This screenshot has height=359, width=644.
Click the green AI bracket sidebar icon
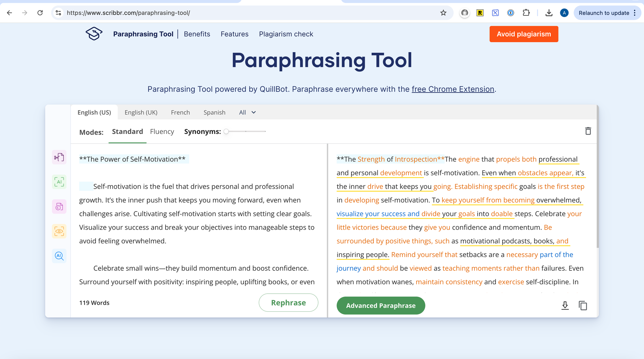[x=59, y=182]
